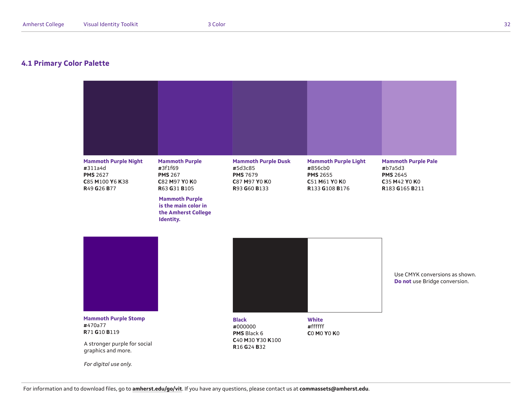532x411 pixels.
Task: Click the 'Do not' bold warning text
Action: click(x=403, y=281)
